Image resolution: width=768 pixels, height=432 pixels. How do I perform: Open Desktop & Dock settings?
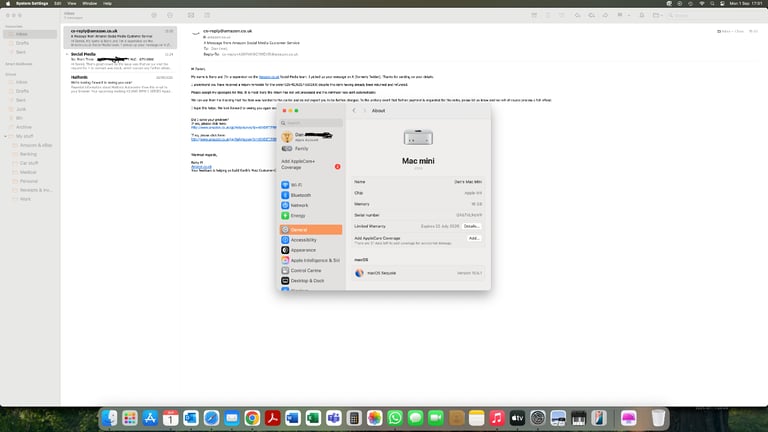pyautogui.click(x=311, y=281)
